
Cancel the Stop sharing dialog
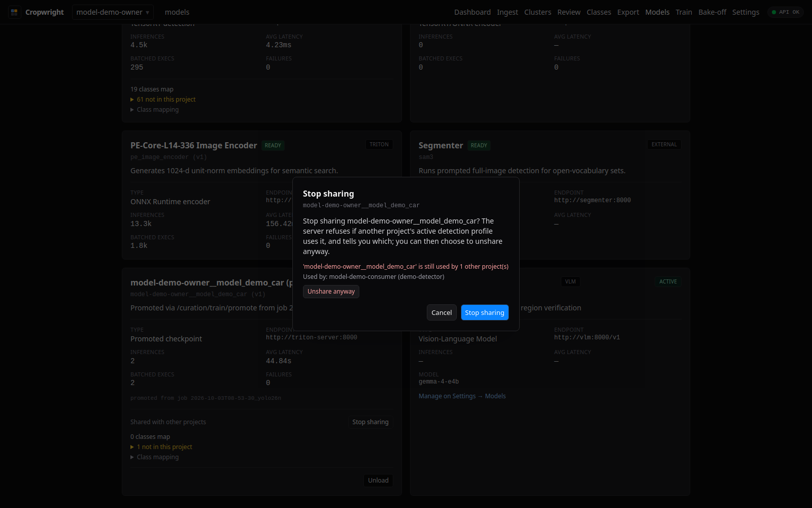pyautogui.click(x=442, y=312)
